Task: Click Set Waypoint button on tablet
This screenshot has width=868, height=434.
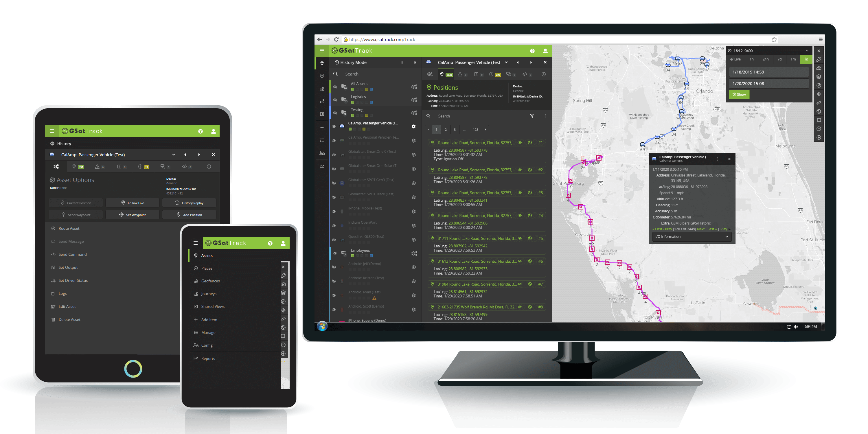Action: 133,215
